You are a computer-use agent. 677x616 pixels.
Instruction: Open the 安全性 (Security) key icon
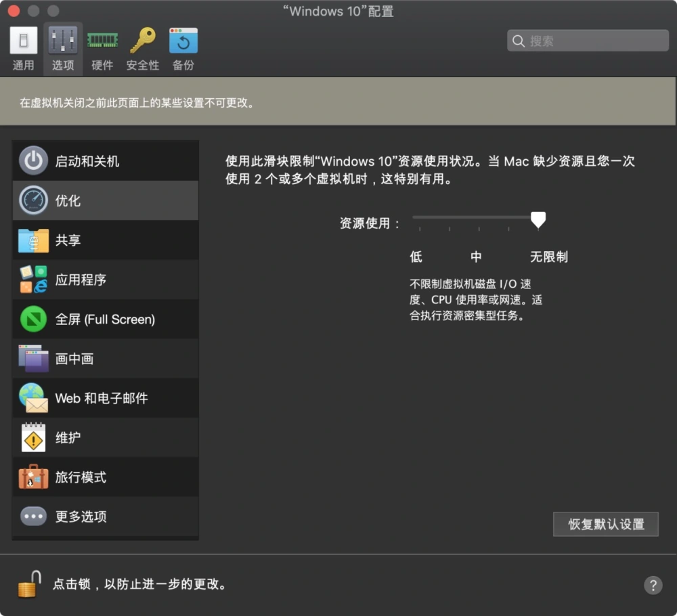(x=143, y=41)
